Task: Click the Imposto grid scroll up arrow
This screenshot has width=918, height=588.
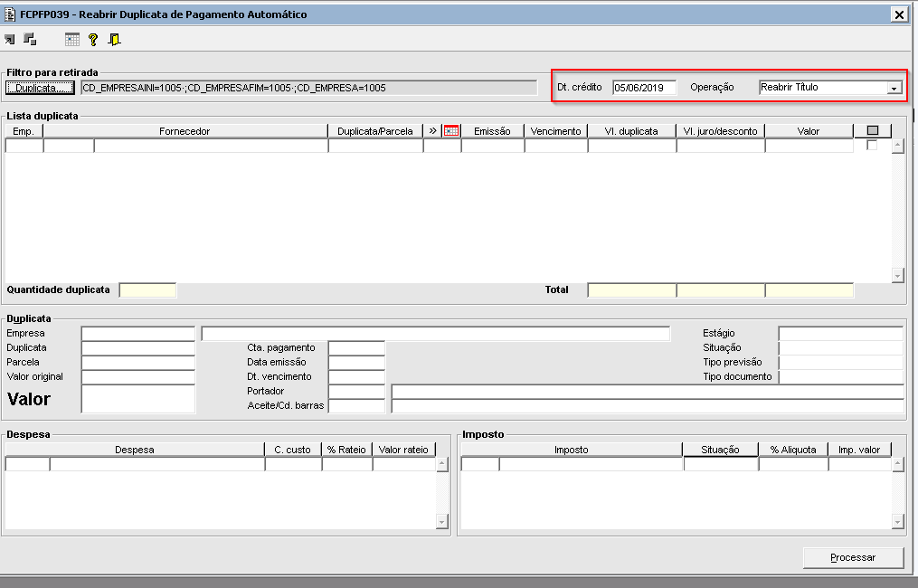Action: pos(898,464)
